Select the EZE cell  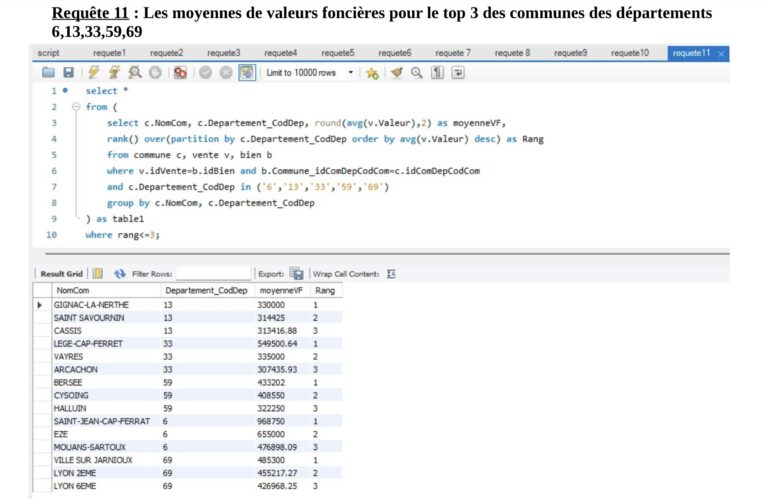(106, 434)
